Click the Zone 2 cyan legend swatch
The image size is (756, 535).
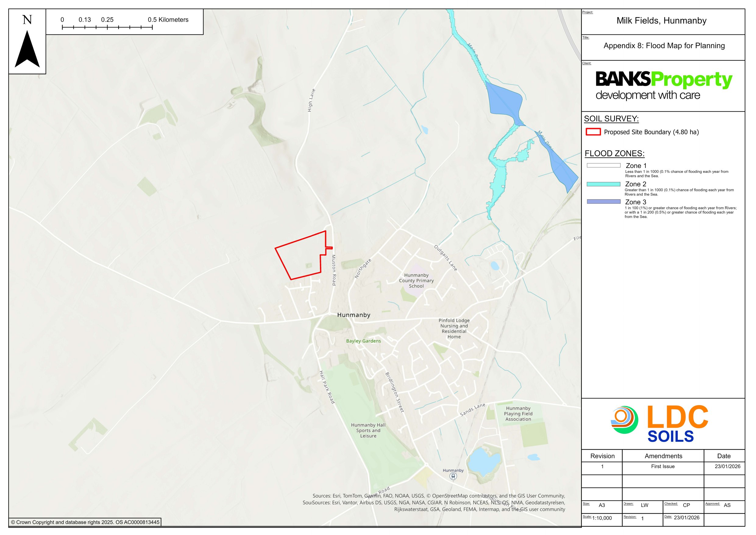coord(603,184)
